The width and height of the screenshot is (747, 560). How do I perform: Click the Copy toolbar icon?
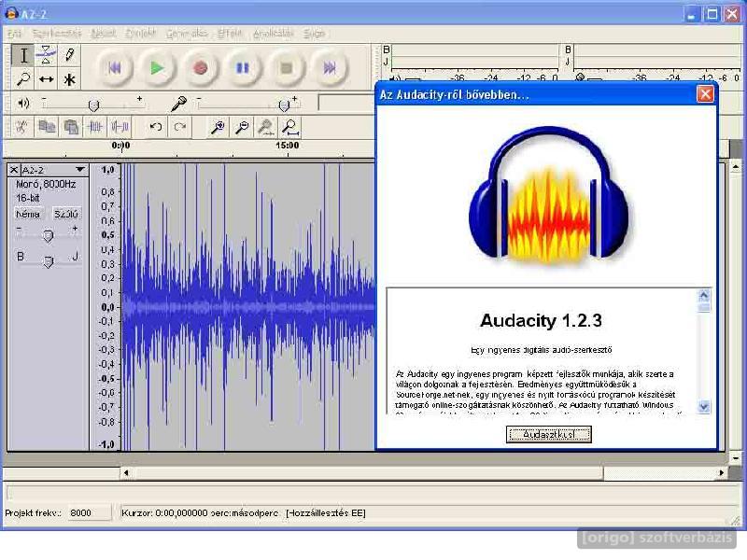pyautogui.click(x=46, y=127)
